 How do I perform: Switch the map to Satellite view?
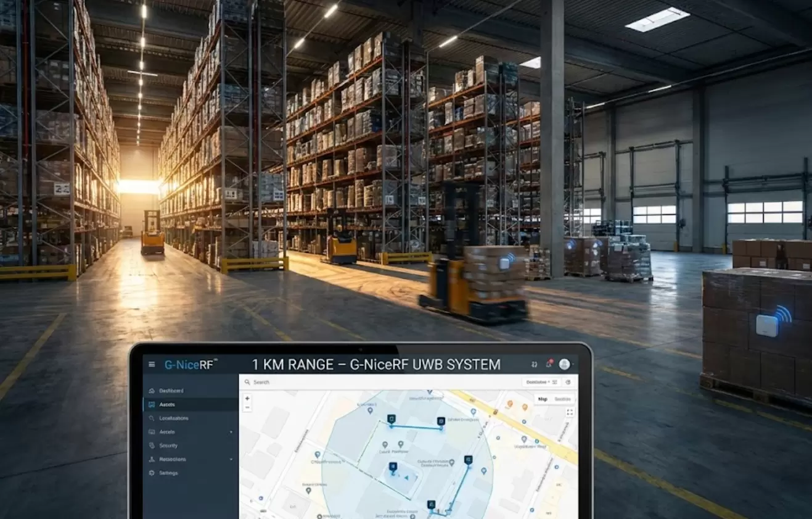point(564,399)
